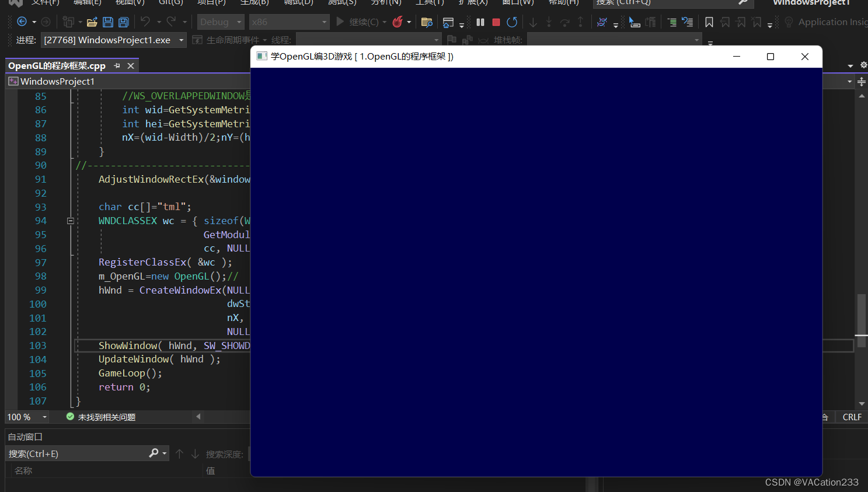This screenshot has width=868, height=492.
Task: Click the no issues found (未找到相关问题) indicator
Action: tap(101, 417)
